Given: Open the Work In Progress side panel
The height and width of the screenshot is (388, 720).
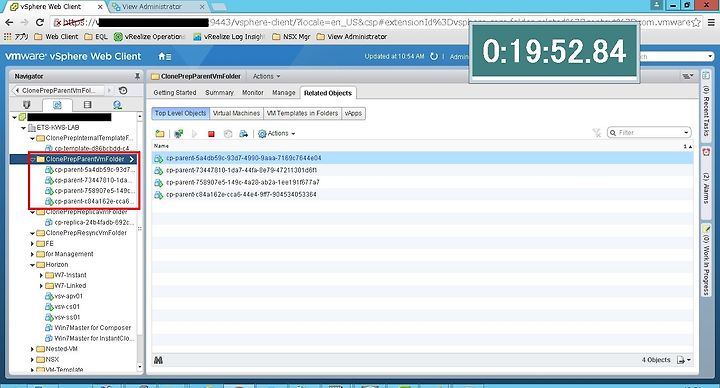Looking at the screenshot, I should [x=706, y=259].
